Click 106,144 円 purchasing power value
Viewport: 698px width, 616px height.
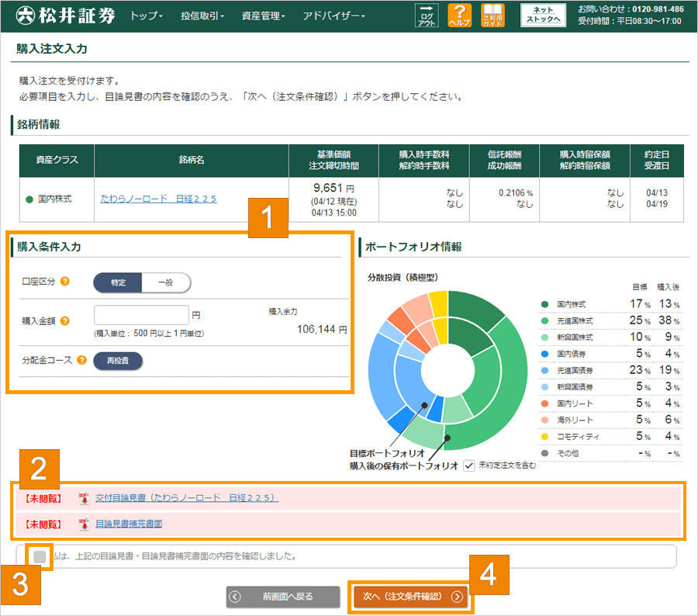click(x=322, y=329)
